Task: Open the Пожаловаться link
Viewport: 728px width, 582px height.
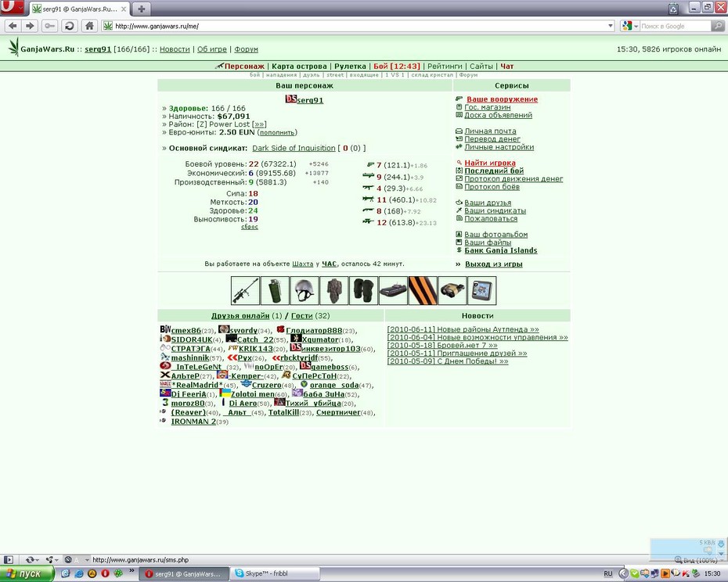Action: (491, 218)
